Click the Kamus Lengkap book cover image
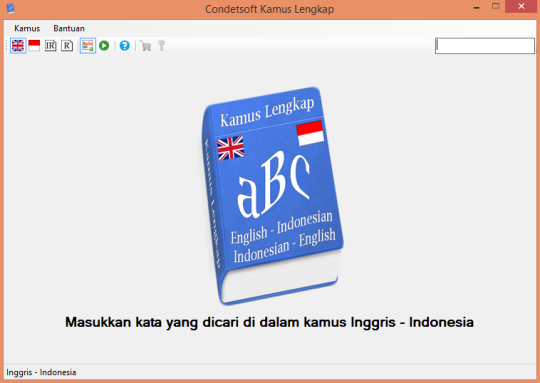Image resolution: width=540 pixels, height=383 pixels. coord(272,195)
